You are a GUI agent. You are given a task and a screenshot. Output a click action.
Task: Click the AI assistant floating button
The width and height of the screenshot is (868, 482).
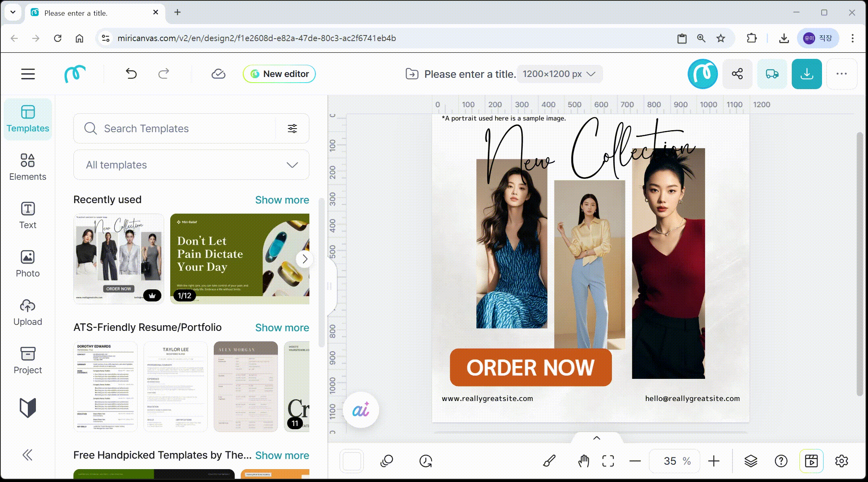[x=361, y=410]
